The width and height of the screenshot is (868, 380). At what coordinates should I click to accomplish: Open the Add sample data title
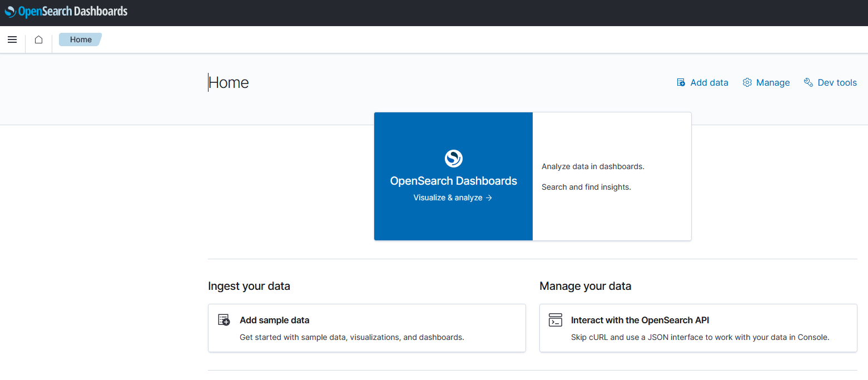274,320
